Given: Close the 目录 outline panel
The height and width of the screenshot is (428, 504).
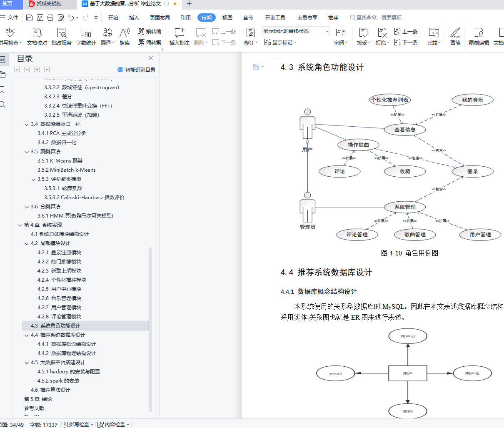Looking at the screenshot, I should pos(151,58).
